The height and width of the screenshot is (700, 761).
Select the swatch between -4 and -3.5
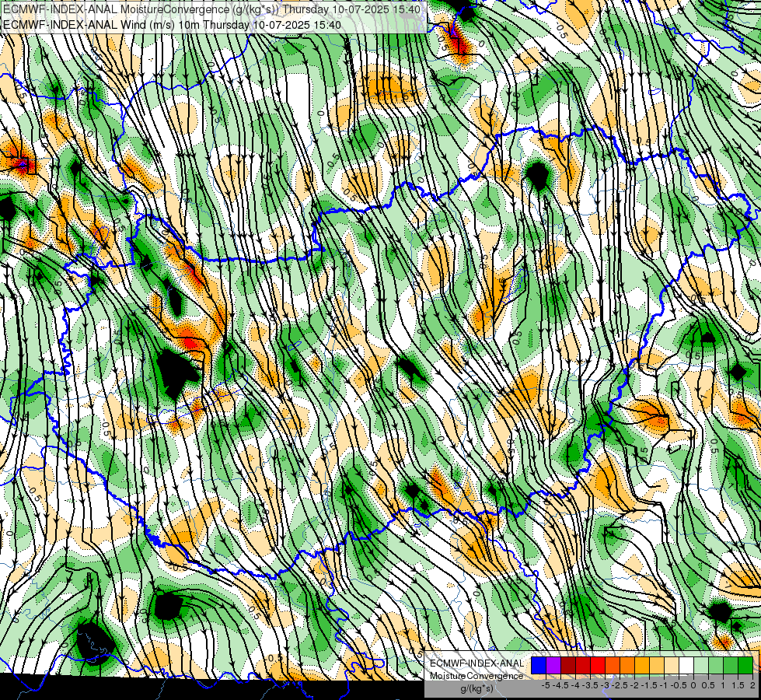[583, 665]
